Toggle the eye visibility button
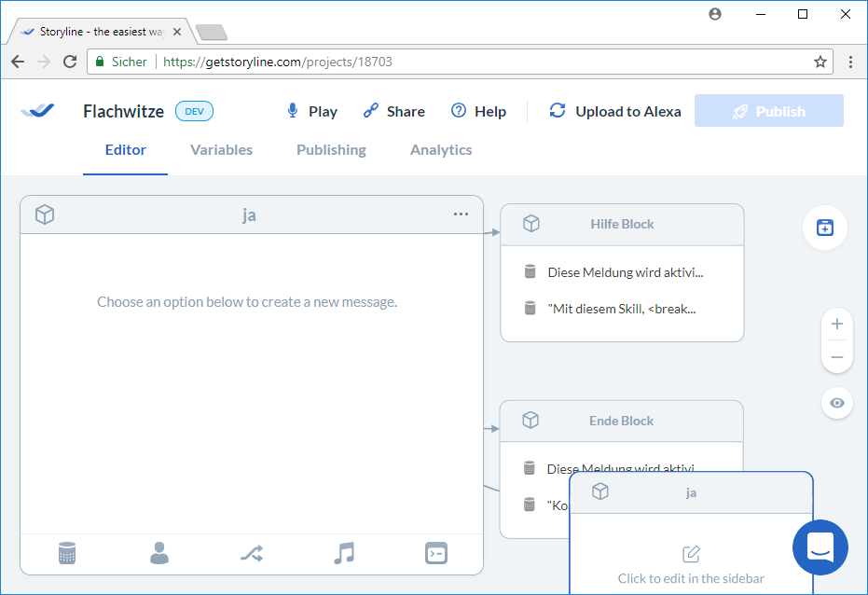 (x=836, y=403)
